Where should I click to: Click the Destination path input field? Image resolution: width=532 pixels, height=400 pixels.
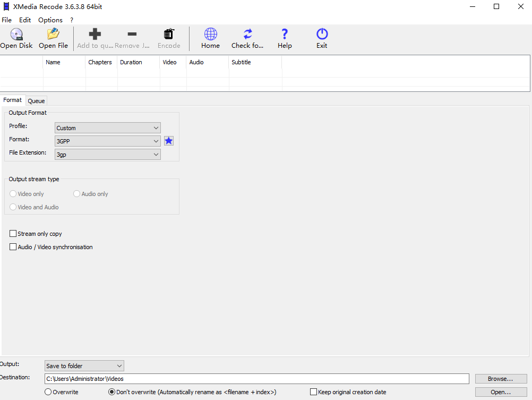point(257,379)
